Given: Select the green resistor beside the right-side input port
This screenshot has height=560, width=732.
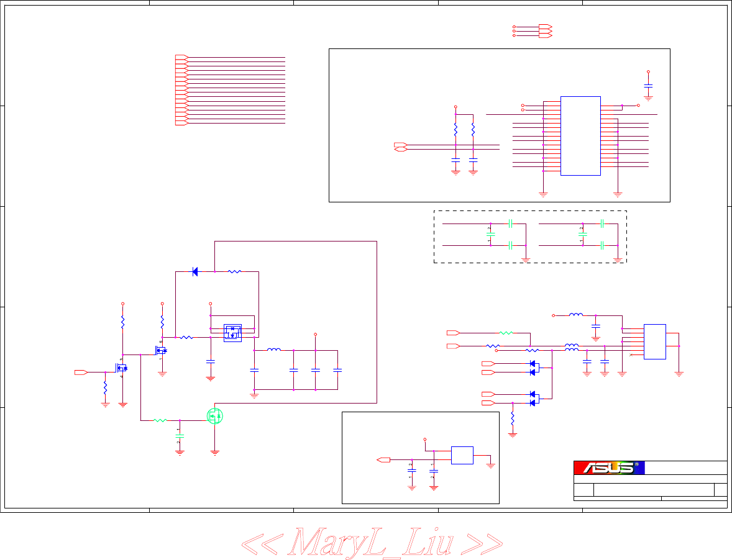Looking at the screenshot, I should click(x=506, y=333).
